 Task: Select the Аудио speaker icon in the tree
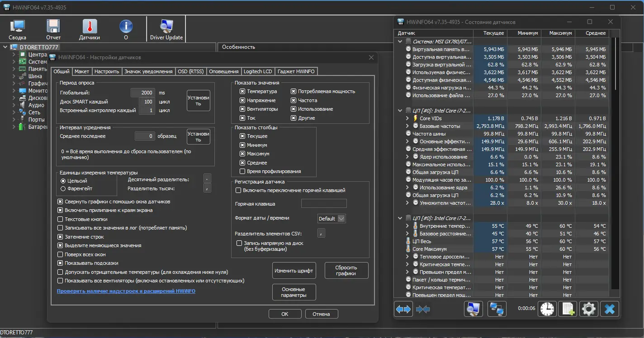[x=22, y=105]
